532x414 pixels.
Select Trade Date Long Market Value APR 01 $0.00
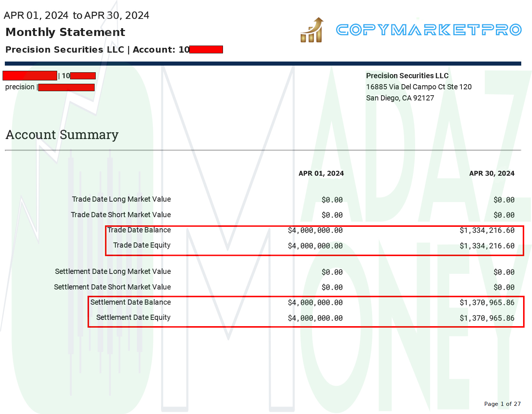tap(332, 200)
